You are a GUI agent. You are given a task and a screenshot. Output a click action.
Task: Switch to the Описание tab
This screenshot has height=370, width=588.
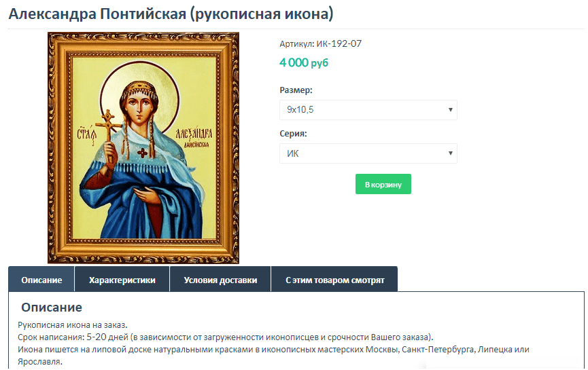click(x=41, y=280)
